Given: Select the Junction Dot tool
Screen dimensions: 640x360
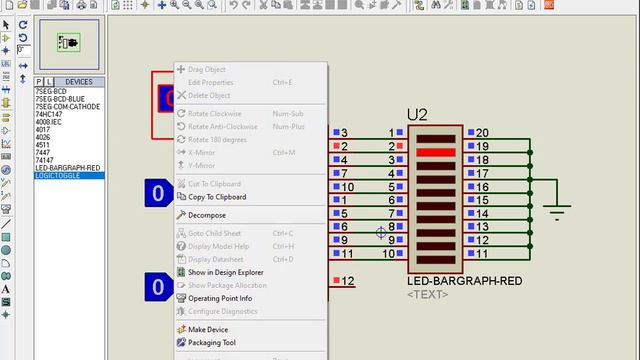Looking at the screenshot, I should point(6,51).
